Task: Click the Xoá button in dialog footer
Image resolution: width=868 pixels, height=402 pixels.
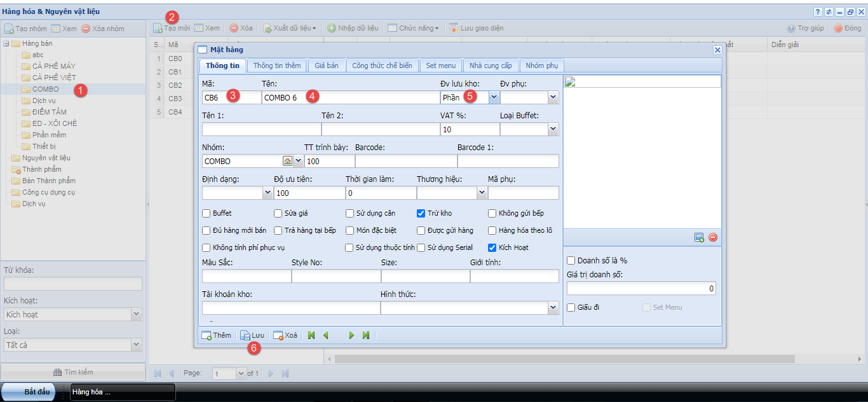Action: click(x=285, y=335)
